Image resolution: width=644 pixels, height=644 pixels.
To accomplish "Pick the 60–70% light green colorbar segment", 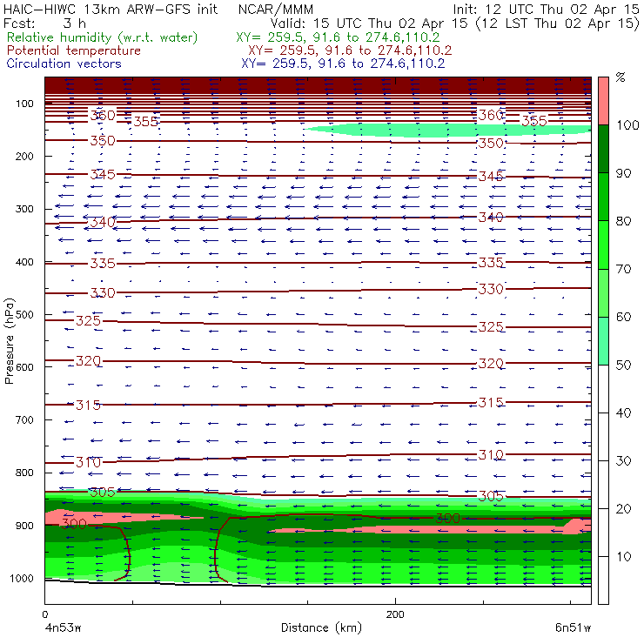I will tap(603, 293).
